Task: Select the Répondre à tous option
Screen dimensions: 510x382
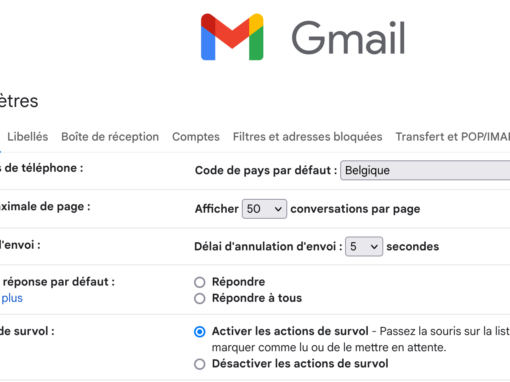Action: (200, 298)
